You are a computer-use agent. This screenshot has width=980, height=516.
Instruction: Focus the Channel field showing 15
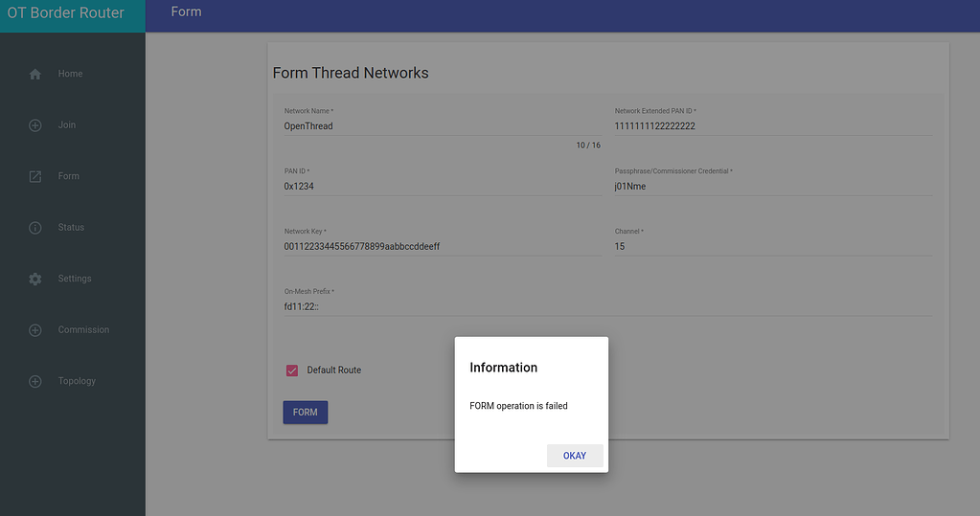coord(773,246)
